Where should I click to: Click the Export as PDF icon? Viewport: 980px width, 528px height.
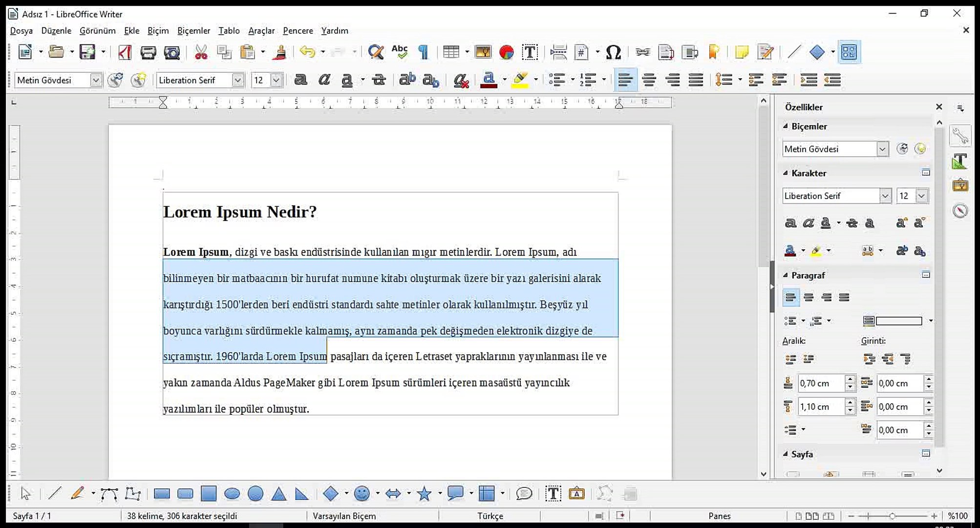pos(125,52)
